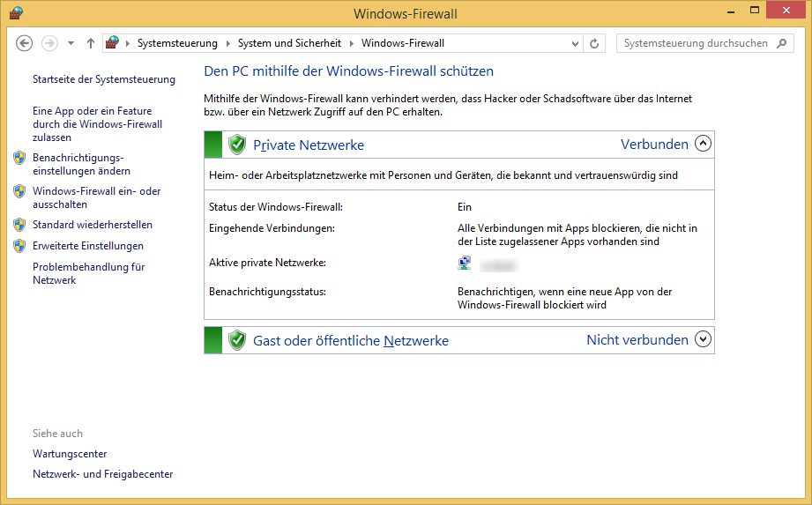Click Nicht verbunden status text

(x=637, y=340)
